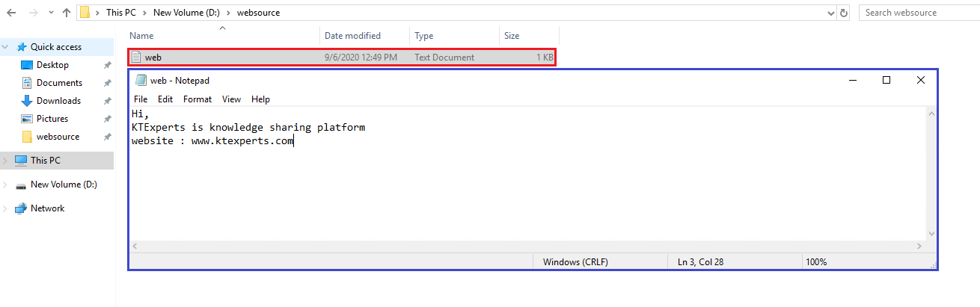This screenshot has height=307, width=980.
Task: Click Notepad vertical scrollbar down arrow
Action: click(x=931, y=234)
